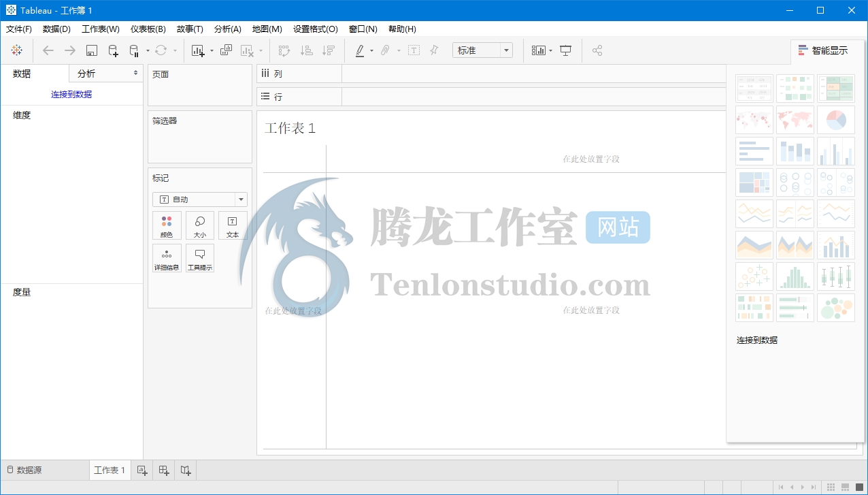Open the 仪表板(B) menu
This screenshot has height=495, width=868.
[x=148, y=29]
